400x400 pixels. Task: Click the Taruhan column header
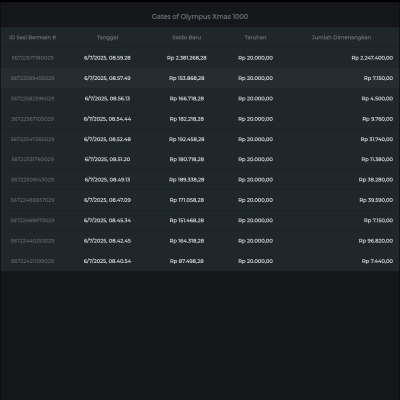pyautogui.click(x=255, y=37)
